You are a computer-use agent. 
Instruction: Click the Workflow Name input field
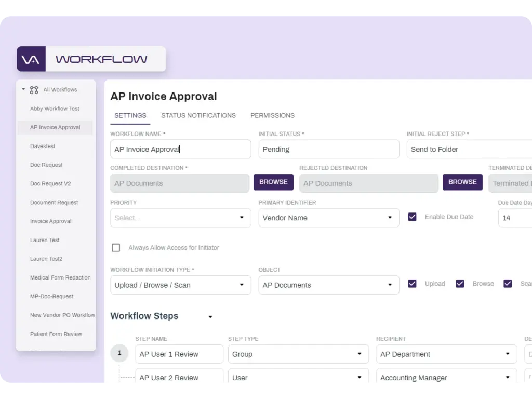point(180,149)
